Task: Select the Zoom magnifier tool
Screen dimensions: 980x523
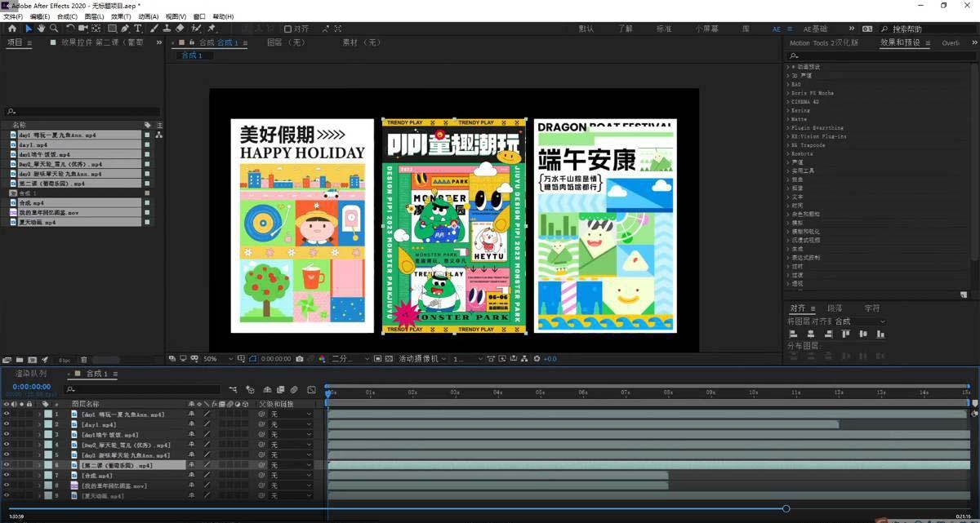Action: [54, 29]
